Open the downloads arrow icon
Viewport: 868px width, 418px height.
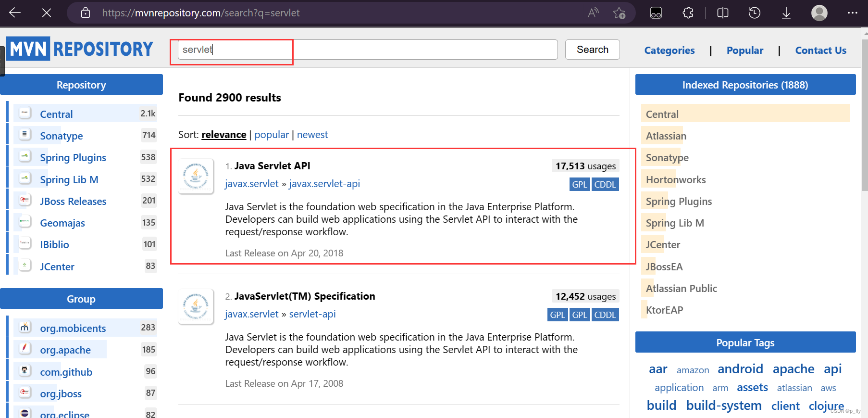point(786,13)
